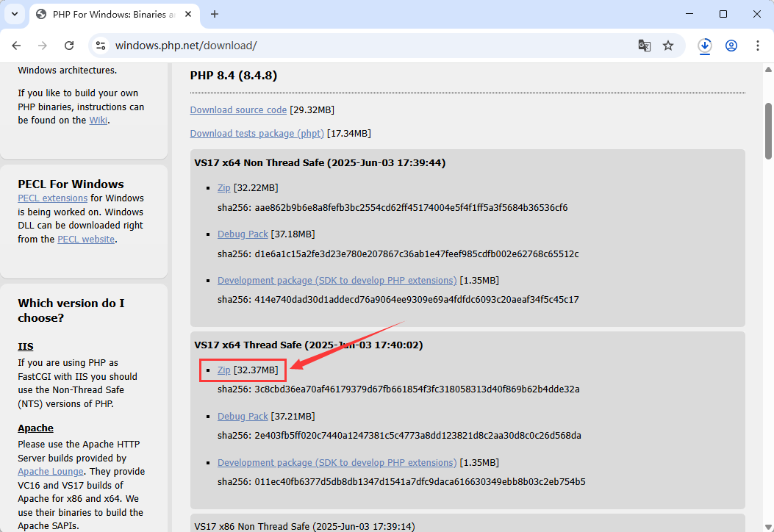Screen dimensions: 774x532
Task: Open Non Thread Safe Development package link
Action: (337, 280)
